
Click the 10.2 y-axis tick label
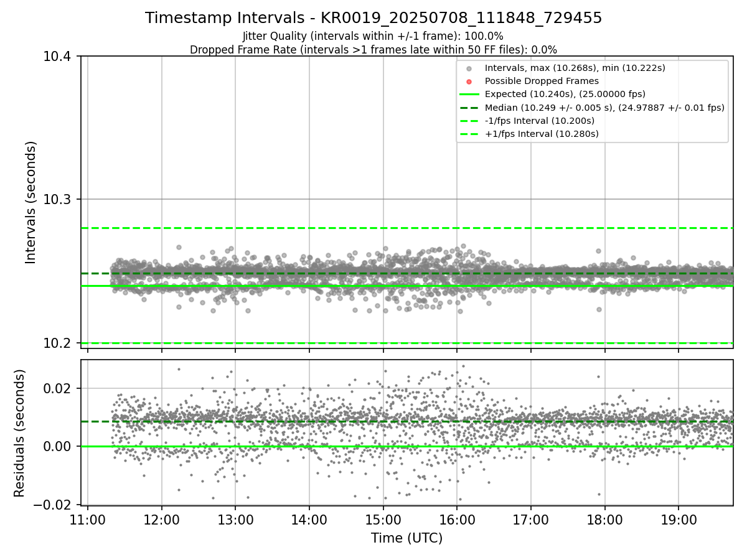point(57,343)
